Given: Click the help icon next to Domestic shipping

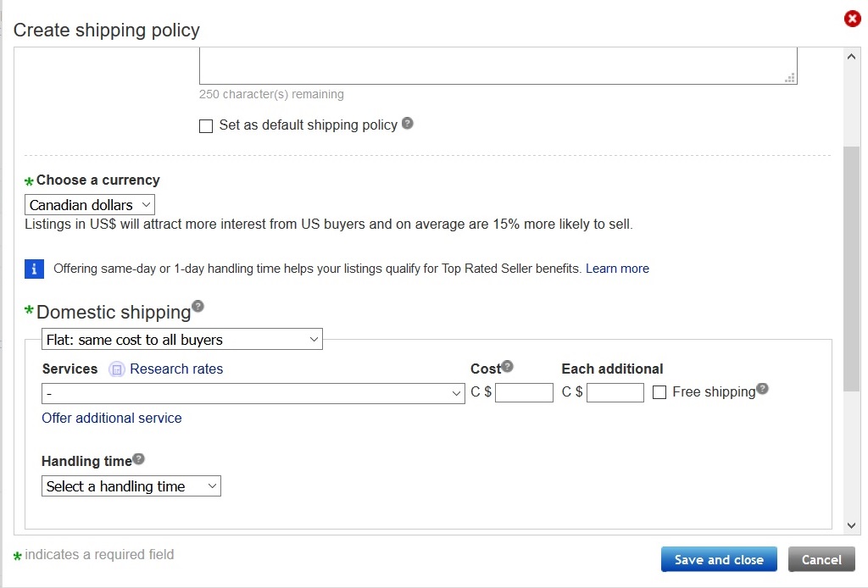Looking at the screenshot, I should [x=198, y=306].
